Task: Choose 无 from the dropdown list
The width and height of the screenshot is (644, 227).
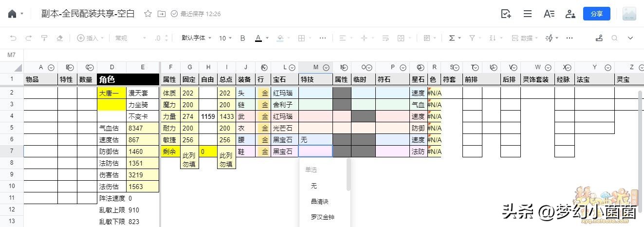Action: (x=314, y=186)
